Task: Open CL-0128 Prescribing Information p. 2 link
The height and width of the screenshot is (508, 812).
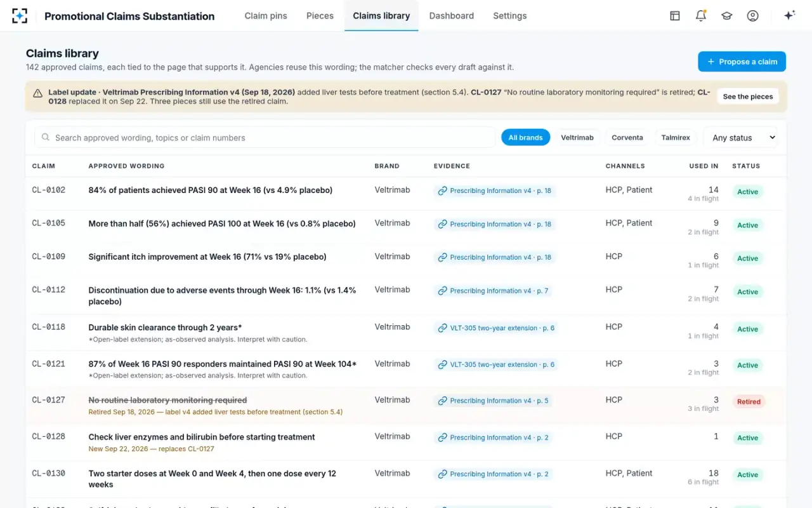Action: point(492,438)
